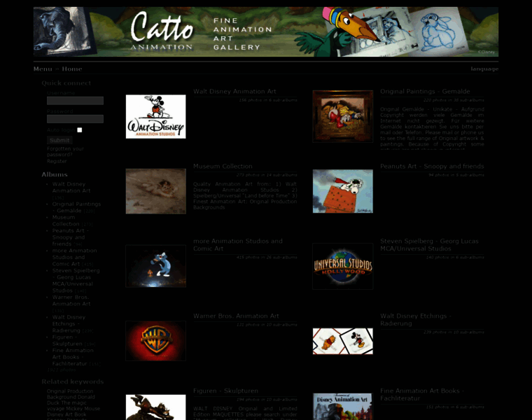Open the Scrooge McDuck painting thumbnail
532x420 pixels.
click(x=343, y=116)
